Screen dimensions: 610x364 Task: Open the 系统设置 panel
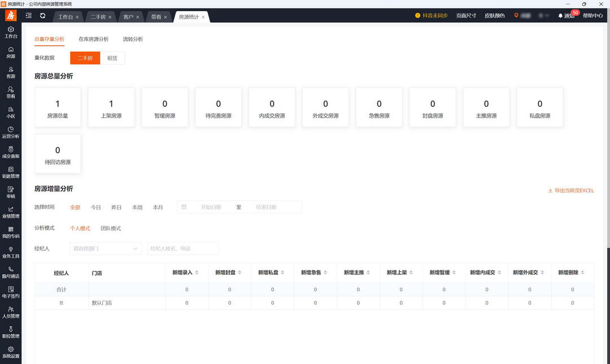tap(11, 352)
